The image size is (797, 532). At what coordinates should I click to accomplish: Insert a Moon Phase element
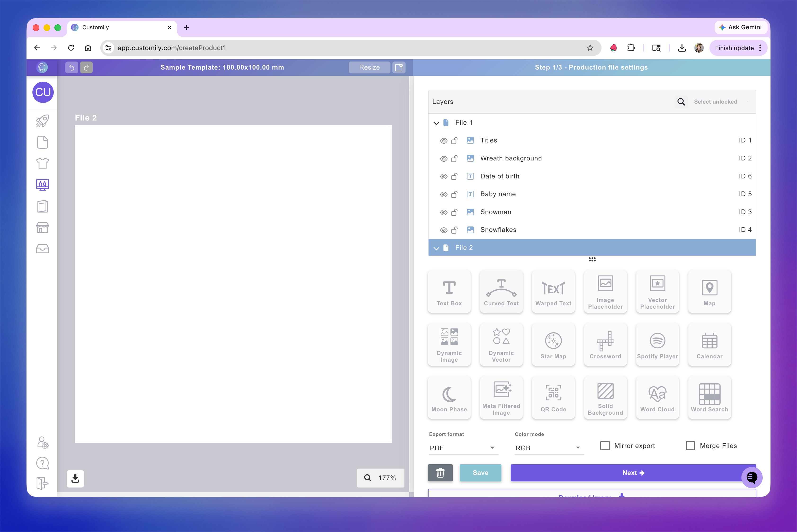pyautogui.click(x=449, y=397)
